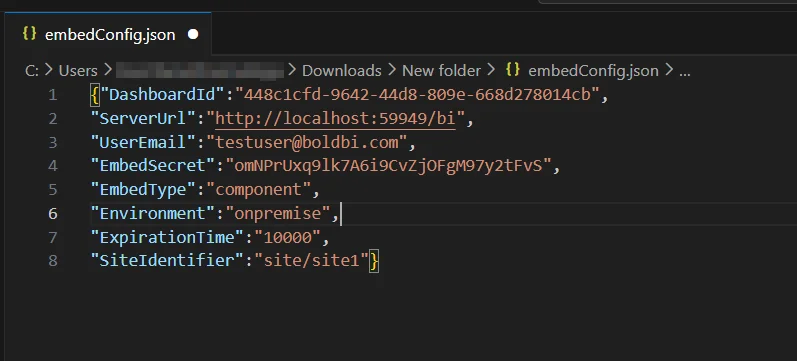Click the http://localhost:59949/bi URL
Screen dimensions: 797x361
click(335, 118)
